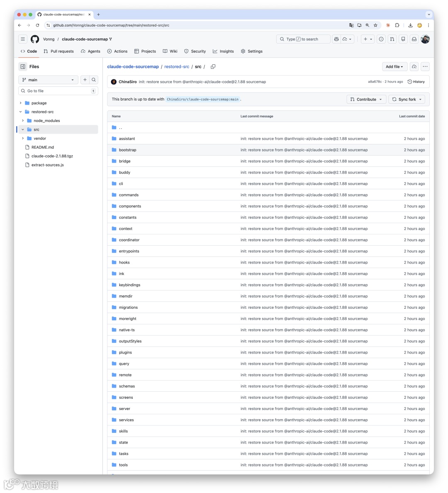
Task: Open the Sync fork dropdown
Action: [x=407, y=99]
